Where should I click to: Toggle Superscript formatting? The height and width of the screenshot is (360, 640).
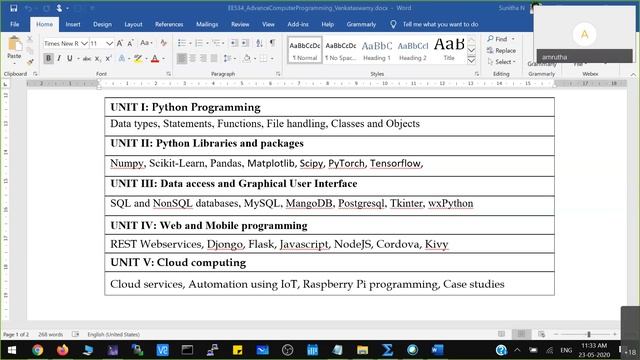click(108, 59)
